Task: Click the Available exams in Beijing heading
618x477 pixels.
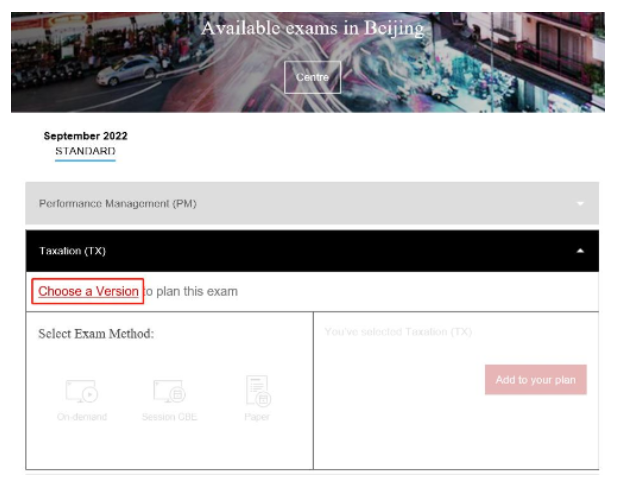Action: [312, 28]
